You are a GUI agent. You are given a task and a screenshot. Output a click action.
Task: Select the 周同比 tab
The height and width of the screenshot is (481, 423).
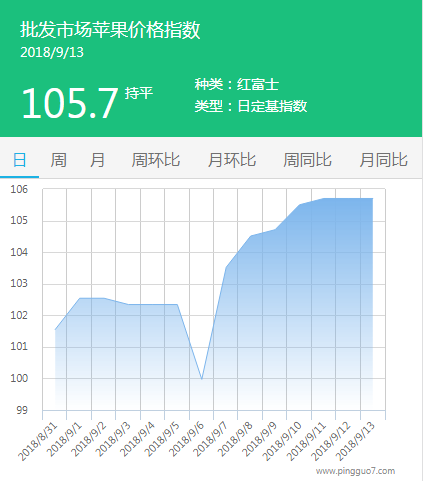pos(307,160)
